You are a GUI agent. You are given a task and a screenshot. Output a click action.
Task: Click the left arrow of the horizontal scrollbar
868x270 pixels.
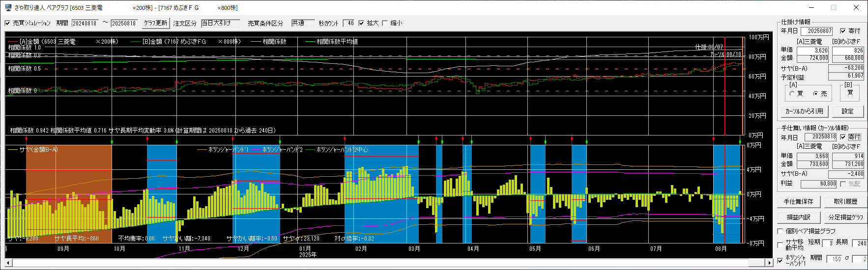tap(8, 263)
